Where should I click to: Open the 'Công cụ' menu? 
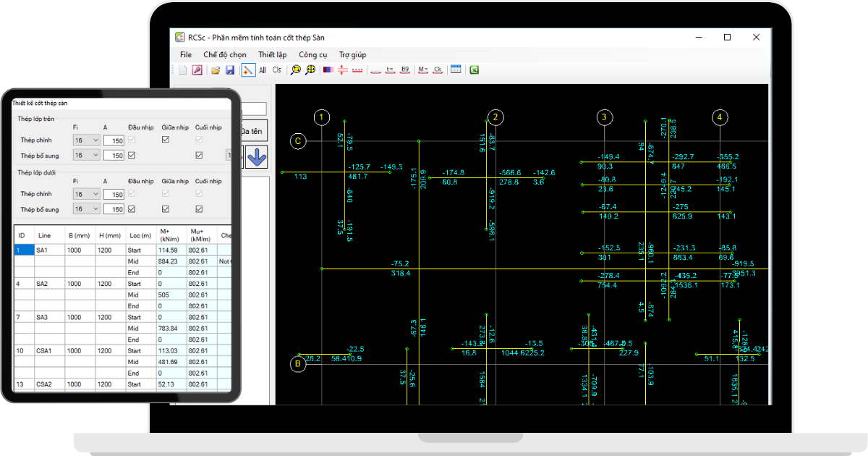pos(313,54)
